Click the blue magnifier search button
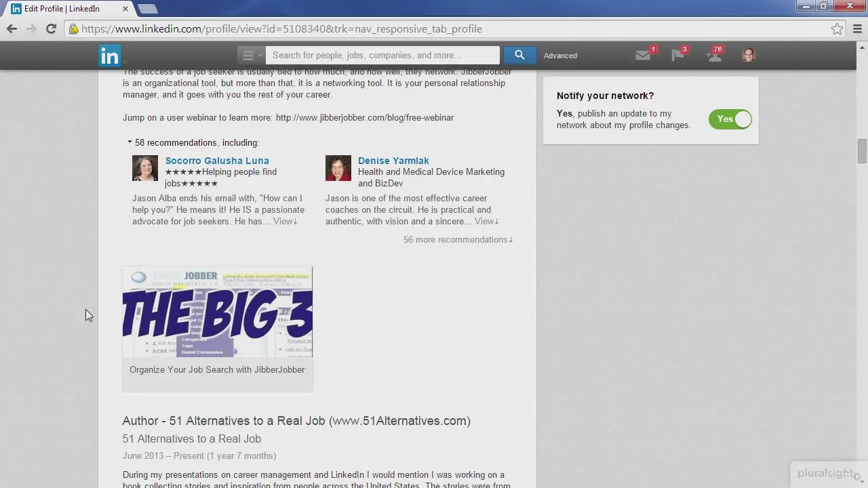The width and height of the screenshot is (868, 488). coord(519,56)
